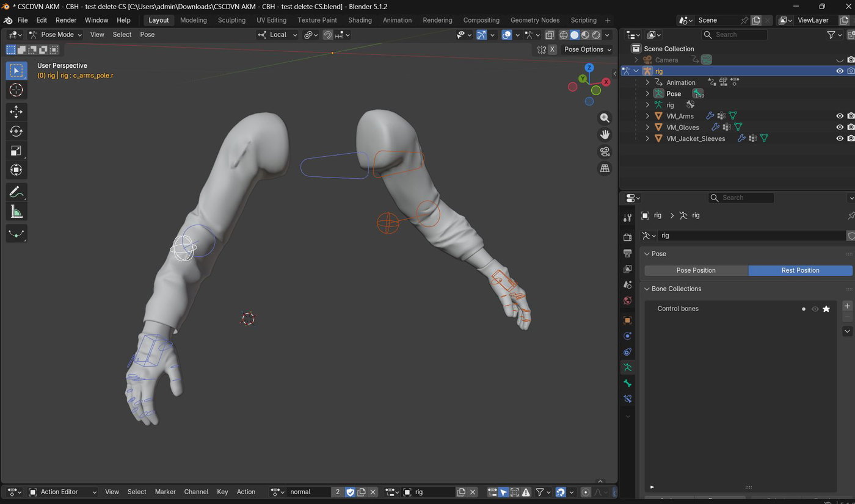Open the Object Data armature properties tab

pyautogui.click(x=627, y=367)
